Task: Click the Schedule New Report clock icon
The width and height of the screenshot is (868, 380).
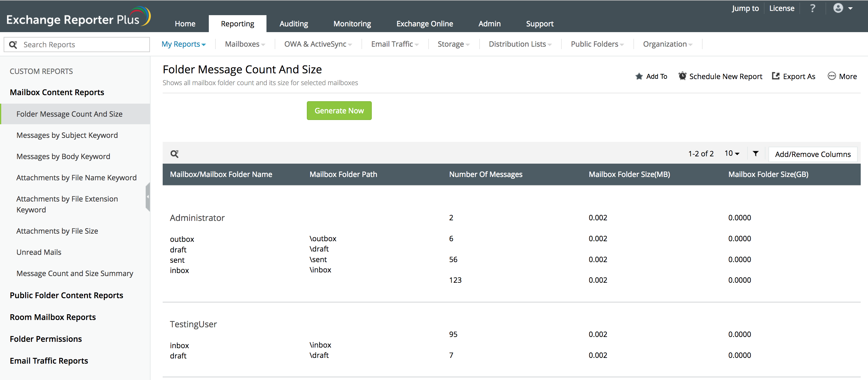Action: [682, 76]
